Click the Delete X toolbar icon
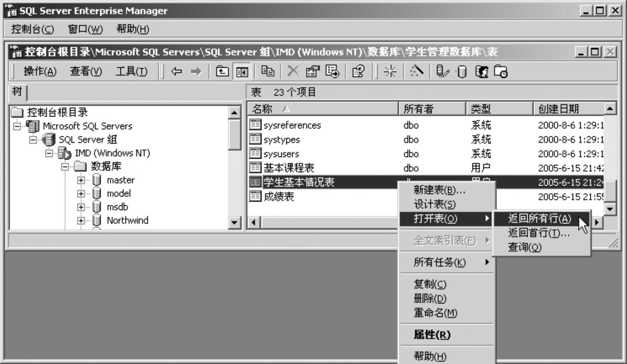 pos(293,71)
